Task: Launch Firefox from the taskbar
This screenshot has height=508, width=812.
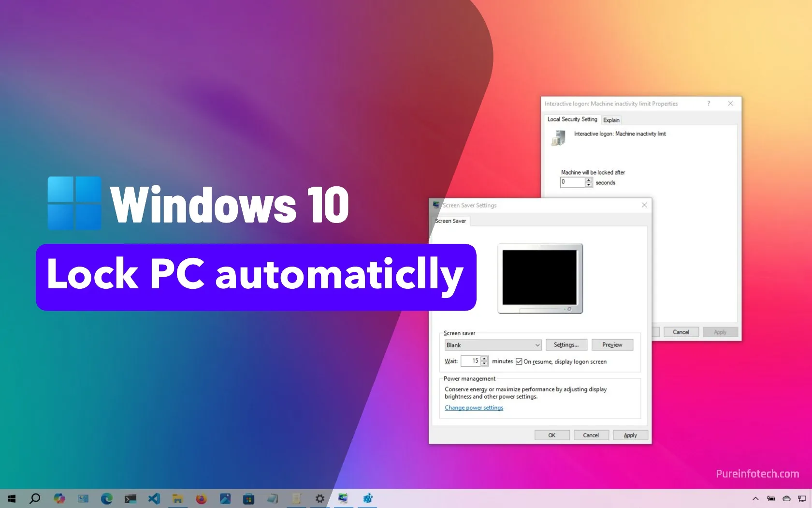Action: (201, 498)
